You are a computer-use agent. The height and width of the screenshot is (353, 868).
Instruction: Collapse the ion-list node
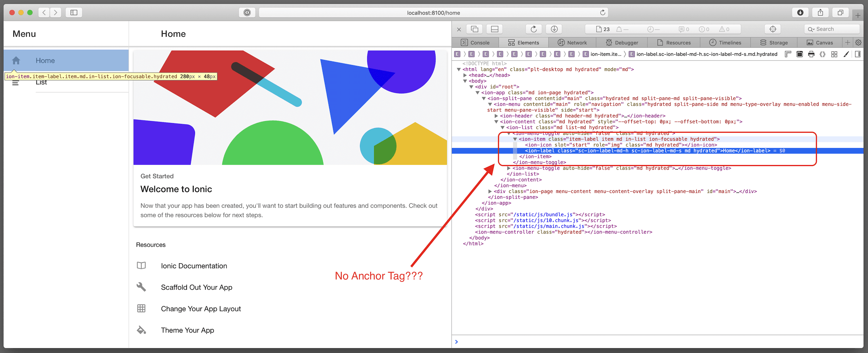click(503, 127)
